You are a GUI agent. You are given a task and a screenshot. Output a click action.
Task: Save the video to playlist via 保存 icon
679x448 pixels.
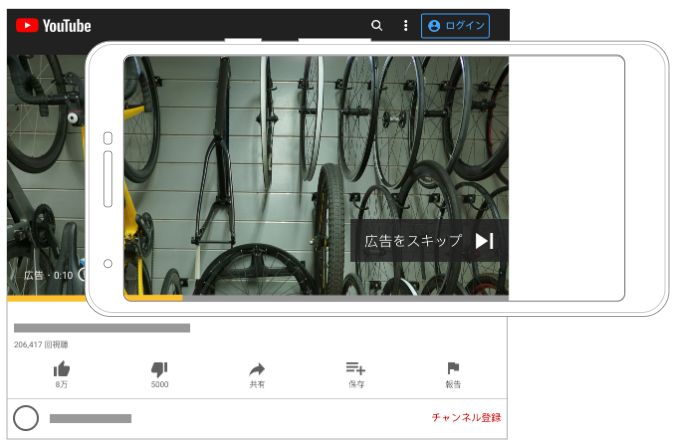(x=355, y=369)
